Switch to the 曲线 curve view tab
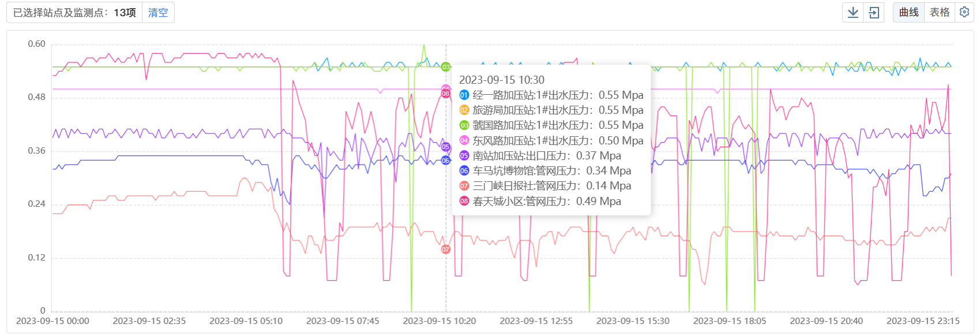The height and width of the screenshot is (335, 980). coord(908,12)
